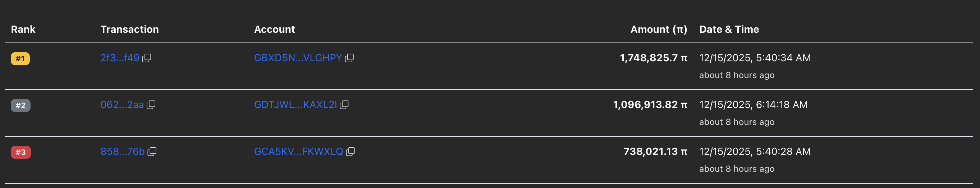Image resolution: width=980 pixels, height=188 pixels.
Task: Copy transaction hash 858...76b
Action: click(x=152, y=152)
